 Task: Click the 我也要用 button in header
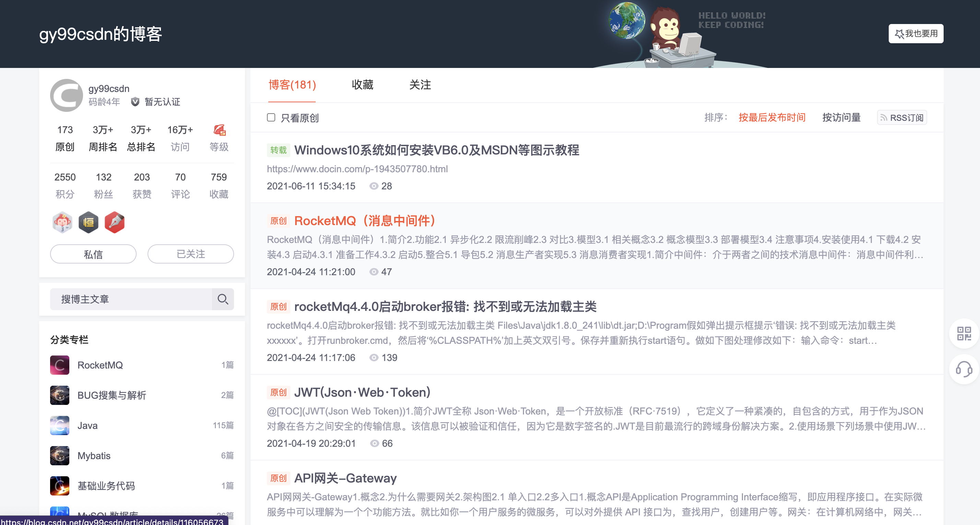click(x=916, y=34)
